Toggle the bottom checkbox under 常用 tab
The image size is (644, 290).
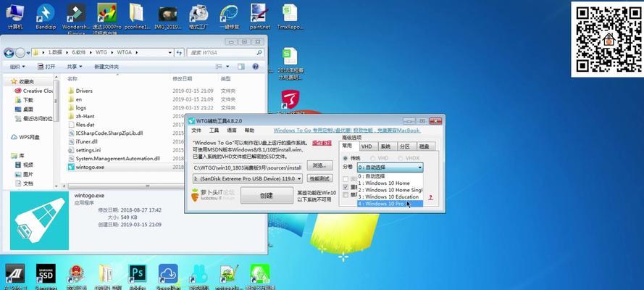coord(346,195)
